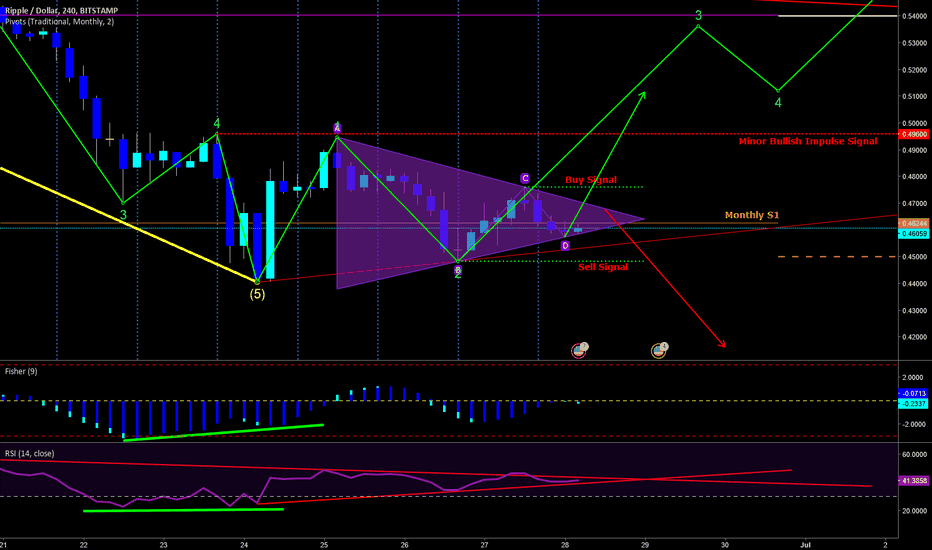Click the blue -0.0713 Fisher value tag
Image resolution: width=932 pixels, height=550 pixels.
click(914, 393)
